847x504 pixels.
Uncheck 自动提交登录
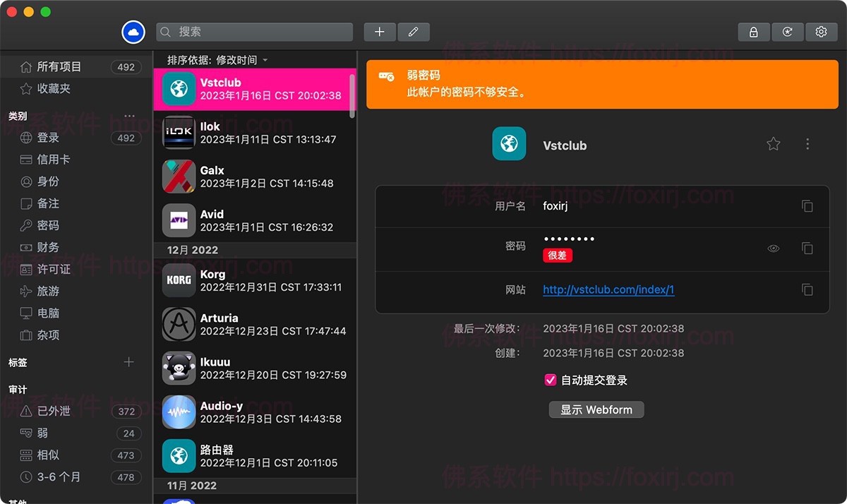click(550, 379)
